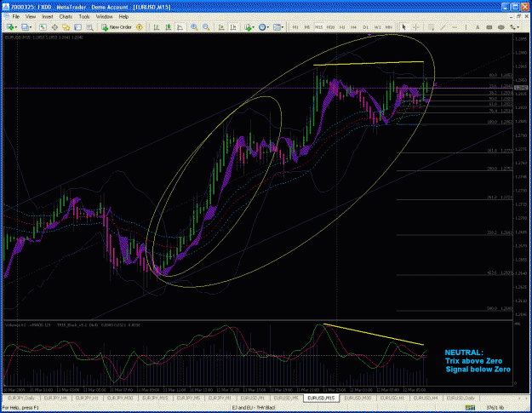Switch to the EURJPY,M15 chart tab
Screen dimensions: 532x413
click(x=155, y=398)
